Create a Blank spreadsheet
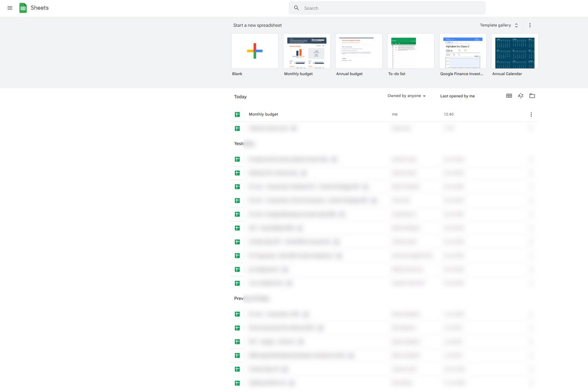The width and height of the screenshot is (588, 392). (254, 51)
